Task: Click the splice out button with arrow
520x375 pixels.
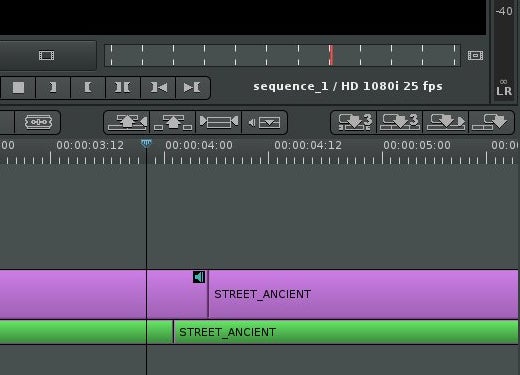Action: click(x=127, y=122)
